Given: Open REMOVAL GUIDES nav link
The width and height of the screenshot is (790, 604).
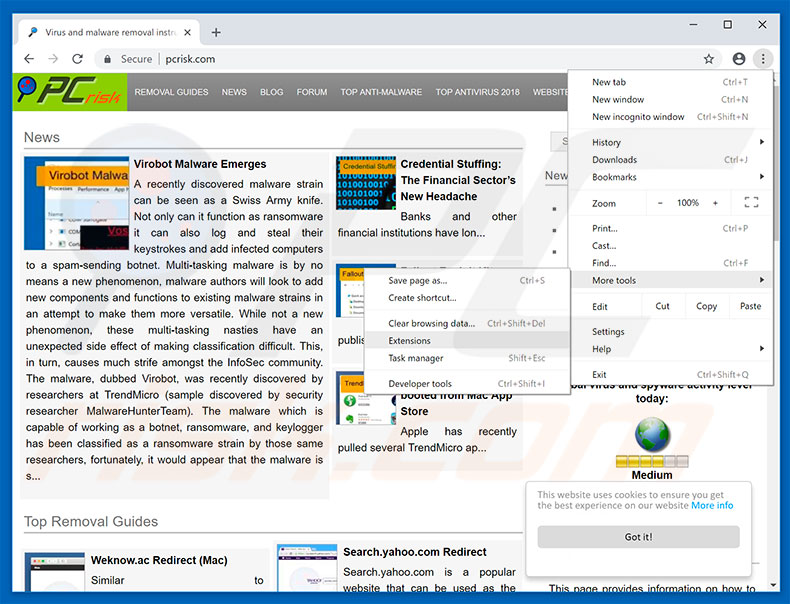Looking at the screenshot, I should (x=171, y=92).
